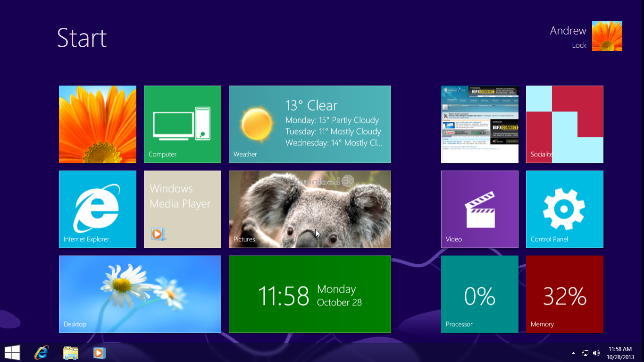
Task: Click the network tray icon
Action: pyautogui.click(x=585, y=353)
